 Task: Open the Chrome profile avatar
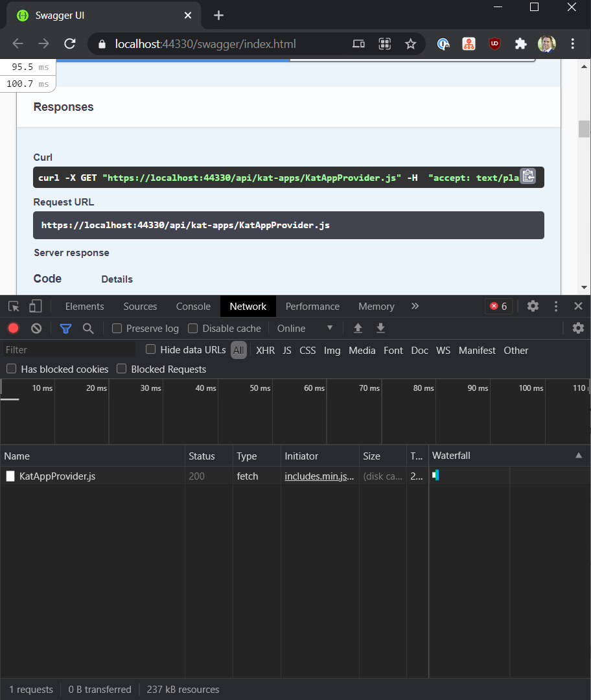tap(546, 44)
